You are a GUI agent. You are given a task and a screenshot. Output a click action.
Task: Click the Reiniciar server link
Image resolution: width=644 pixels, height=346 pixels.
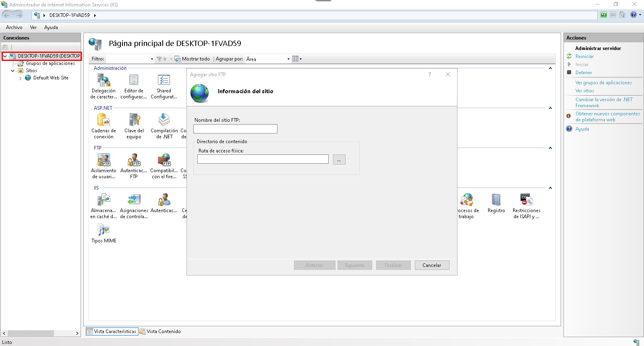pyautogui.click(x=584, y=56)
